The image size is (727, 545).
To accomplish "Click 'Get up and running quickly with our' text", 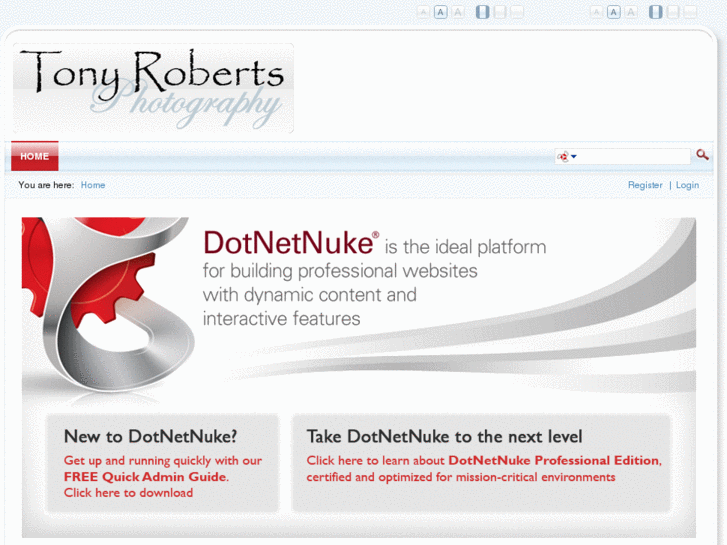I will [163, 461].
